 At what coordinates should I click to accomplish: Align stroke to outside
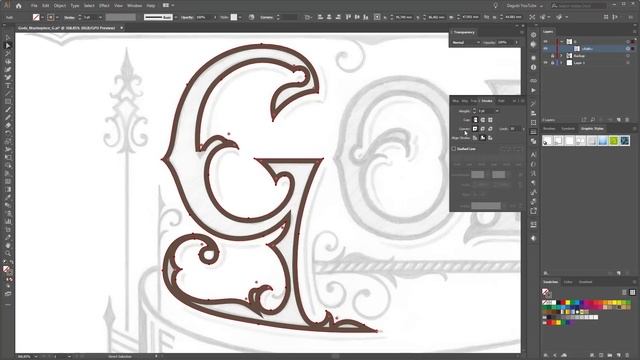click(x=490, y=138)
